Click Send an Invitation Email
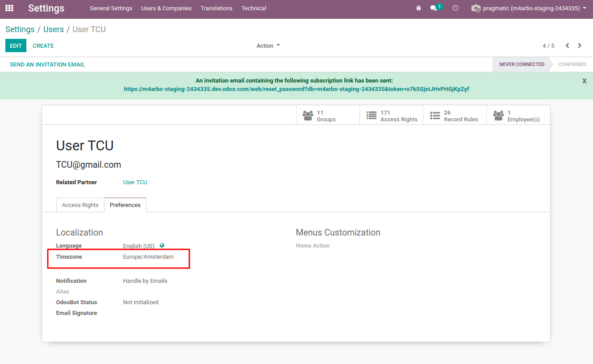This screenshot has height=364, width=593. pos(47,65)
